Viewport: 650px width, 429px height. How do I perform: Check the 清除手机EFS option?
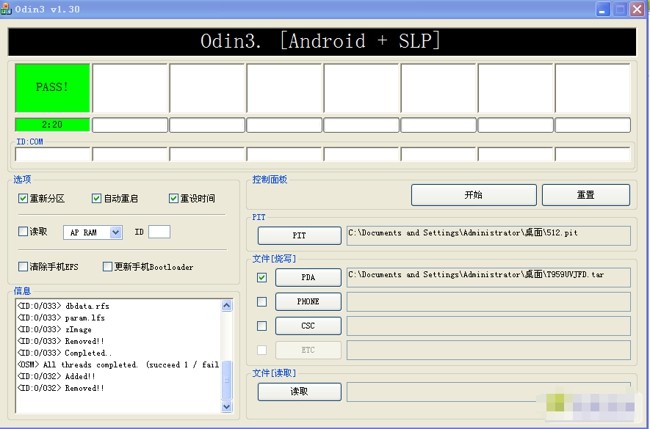click(23, 267)
